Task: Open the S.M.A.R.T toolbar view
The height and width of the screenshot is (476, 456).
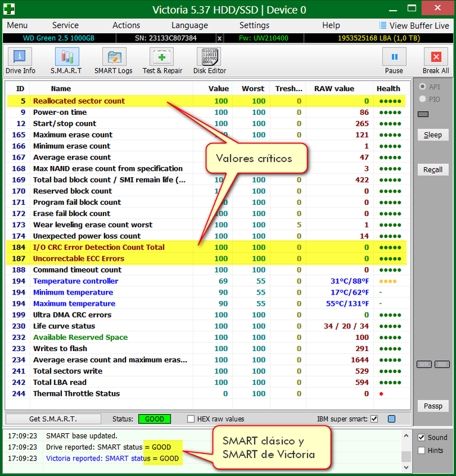Action: pos(67,61)
